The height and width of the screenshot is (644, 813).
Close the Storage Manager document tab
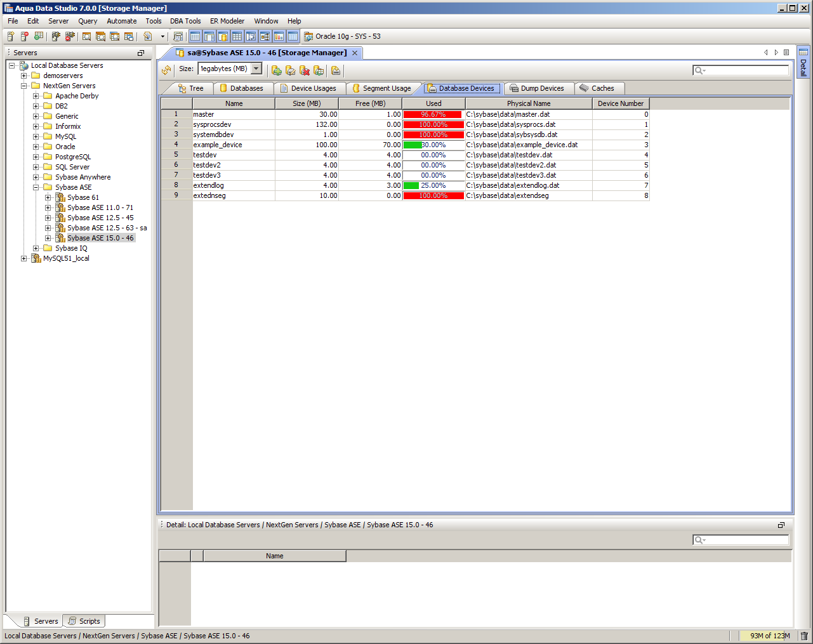pos(355,53)
